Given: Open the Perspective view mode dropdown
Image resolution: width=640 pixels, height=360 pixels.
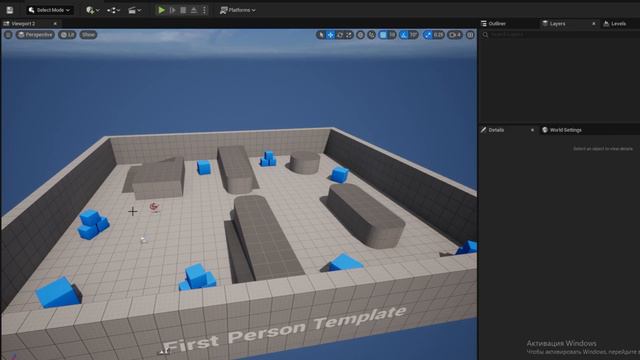Looking at the screenshot, I should click(35, 35).
